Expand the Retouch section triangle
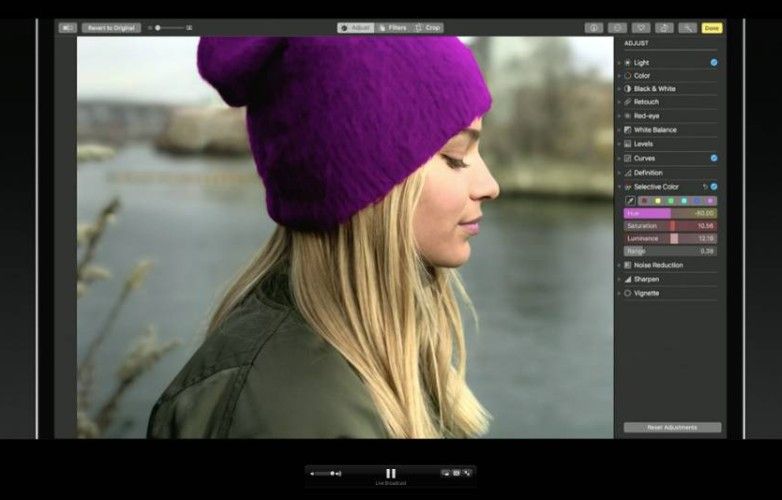782x500 pixels. coord(620,102)
